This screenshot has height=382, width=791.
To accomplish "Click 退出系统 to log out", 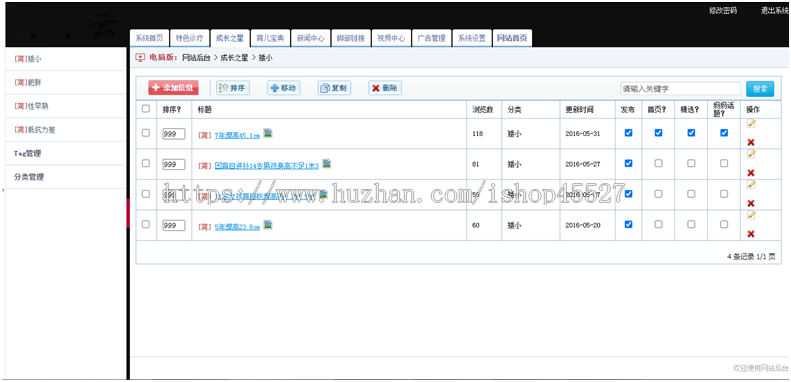I will point(775,11).
